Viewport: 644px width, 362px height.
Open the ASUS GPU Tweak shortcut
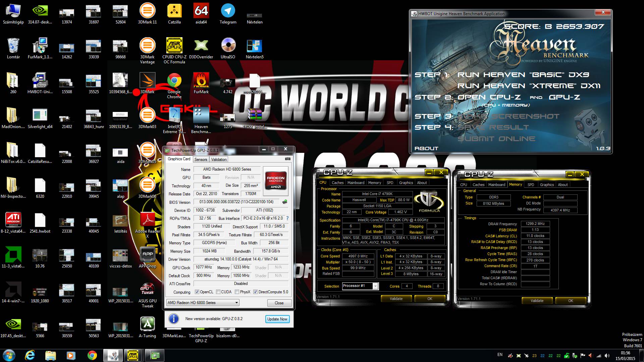(147, 295)
